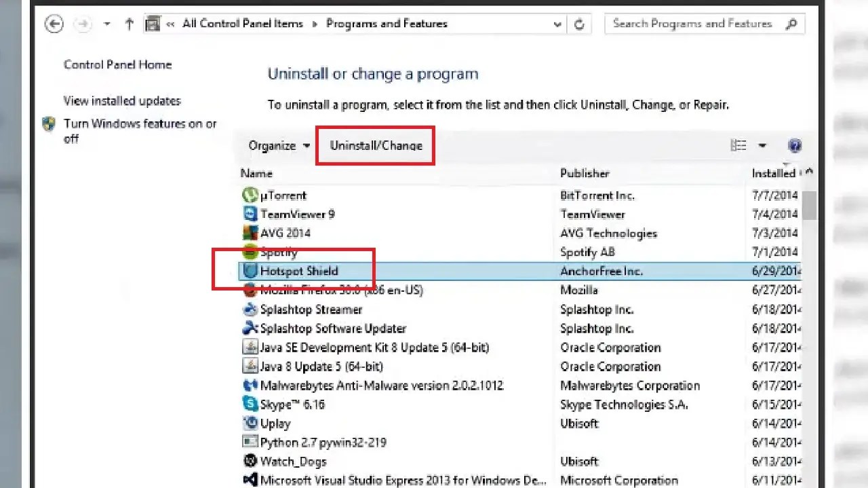Open View installed updates link
The height and width of the screenshot is (488, 868).
pos(122,100)
